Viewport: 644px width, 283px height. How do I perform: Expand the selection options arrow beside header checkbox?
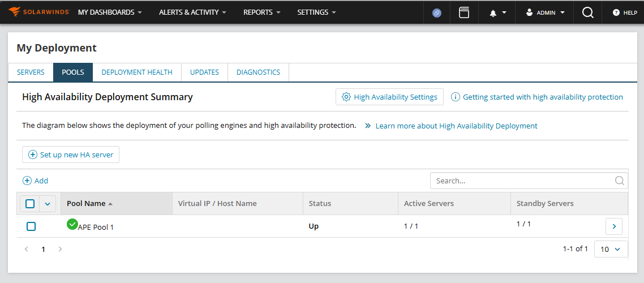tap(47, 204)
